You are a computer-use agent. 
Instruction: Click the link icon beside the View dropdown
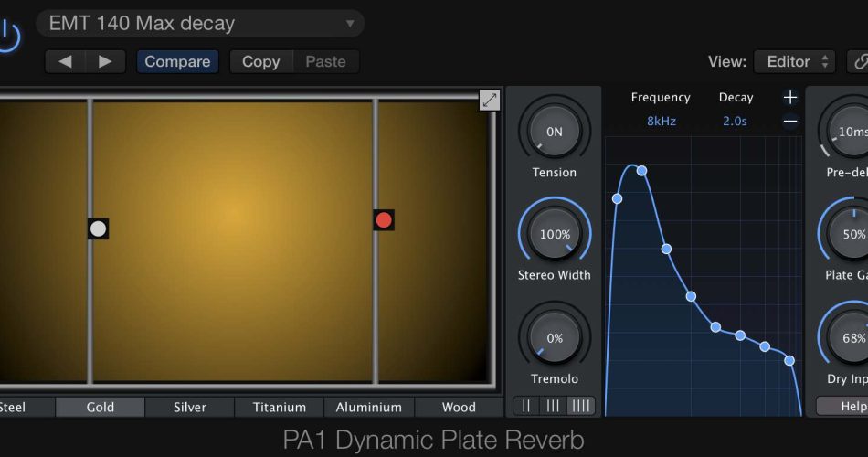[x=859, y=61]
